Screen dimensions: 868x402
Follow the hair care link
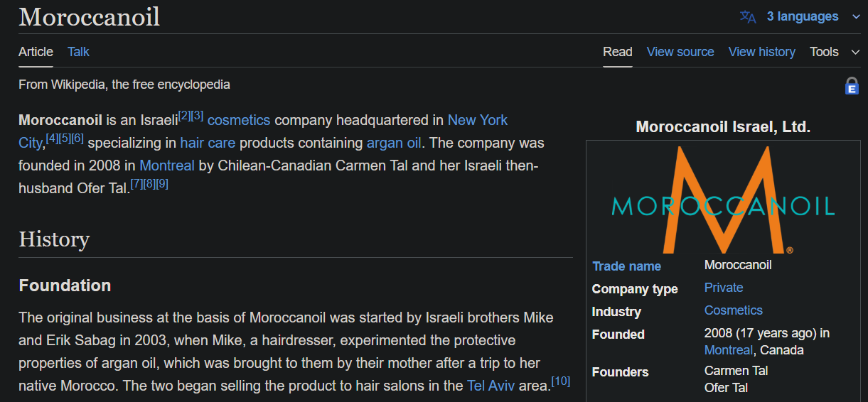(208, 143)
